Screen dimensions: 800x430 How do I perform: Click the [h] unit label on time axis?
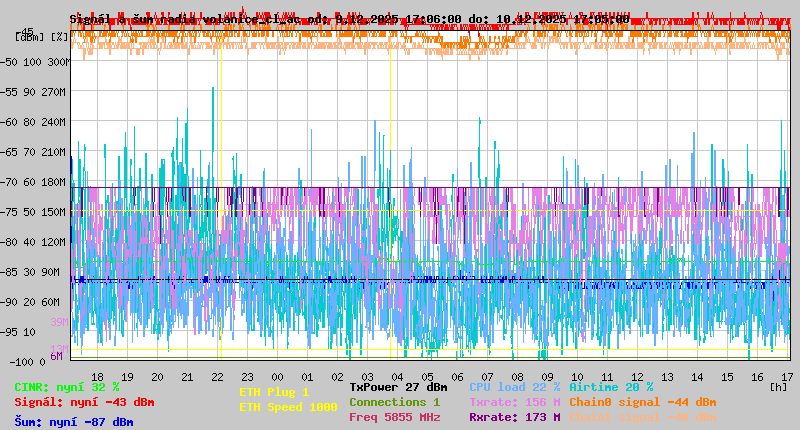tap(778, 386)
